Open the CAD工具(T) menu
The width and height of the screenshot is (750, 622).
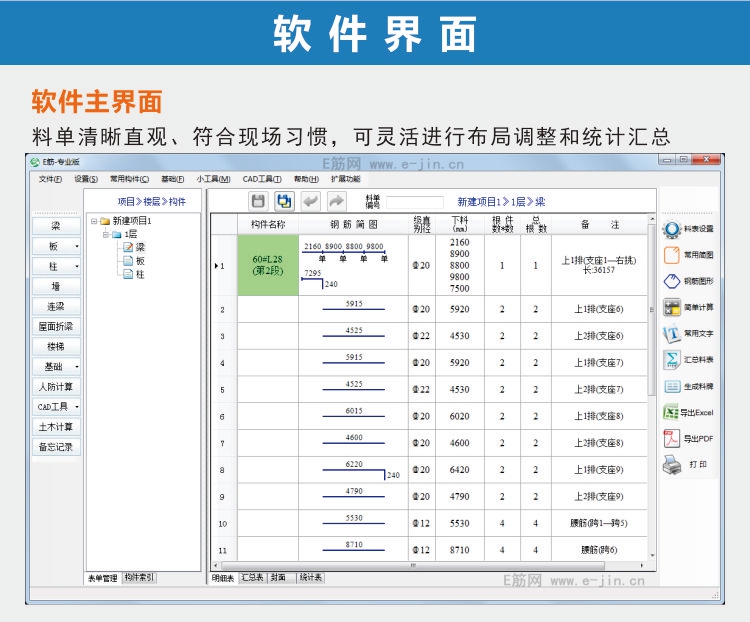point(262,179)
